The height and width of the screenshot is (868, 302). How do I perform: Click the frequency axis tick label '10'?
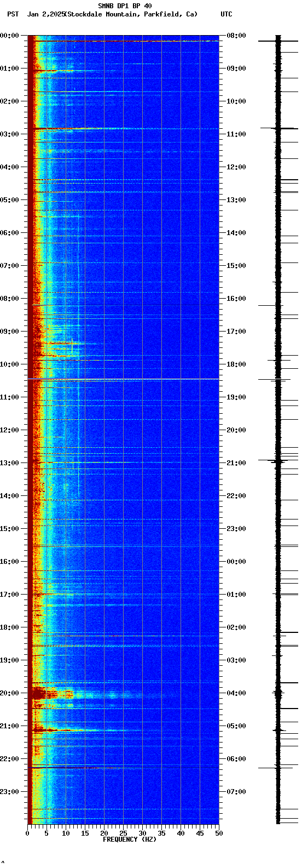[66, 833]
